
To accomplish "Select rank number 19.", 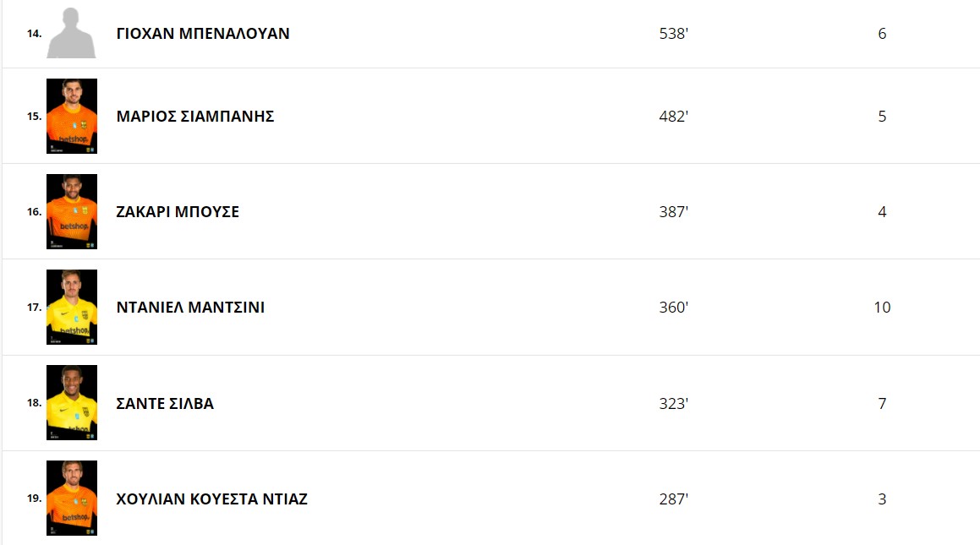I will [x=35, y=499].
